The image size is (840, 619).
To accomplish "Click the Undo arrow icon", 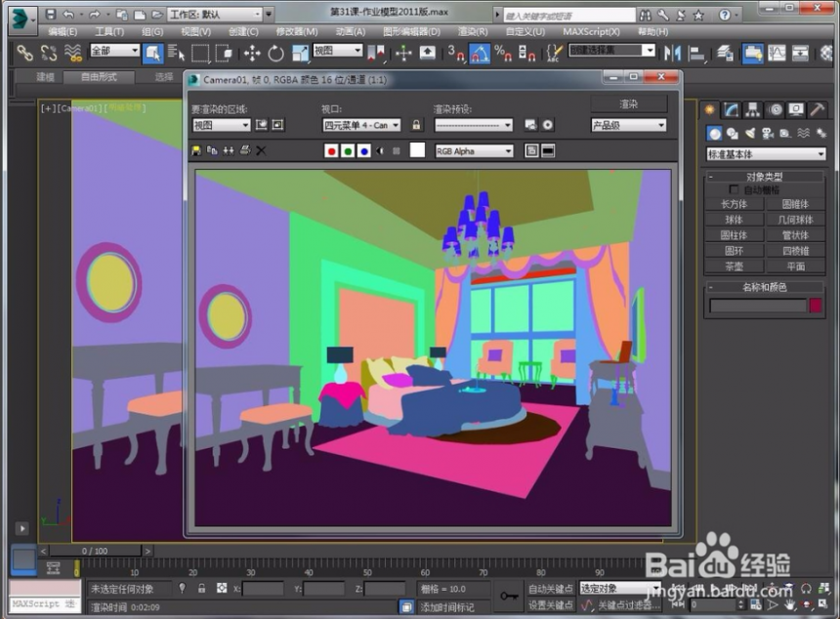I will (68, 15).
